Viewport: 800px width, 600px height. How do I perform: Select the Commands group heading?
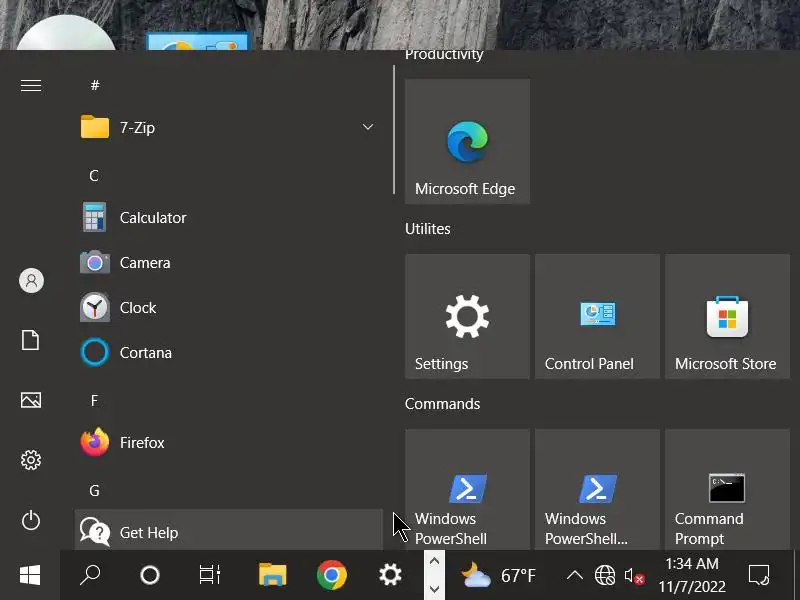tap(442, 404)
